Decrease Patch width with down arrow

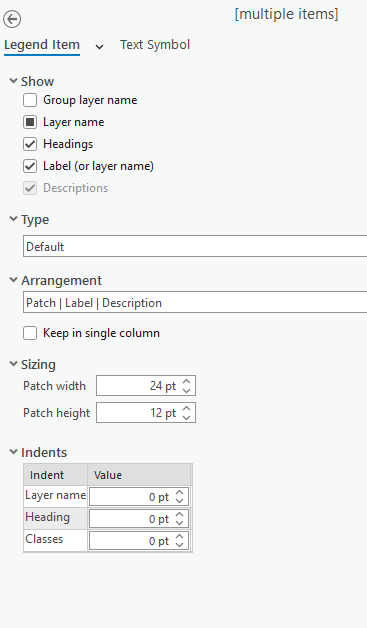186,390
